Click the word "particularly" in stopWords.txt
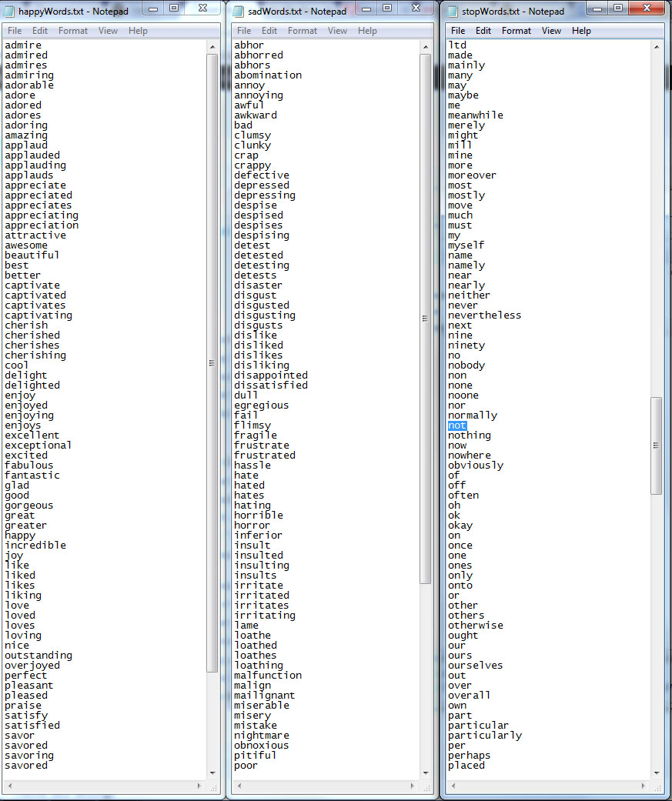Viewport: 672px width, 801px height. point(485,736)
